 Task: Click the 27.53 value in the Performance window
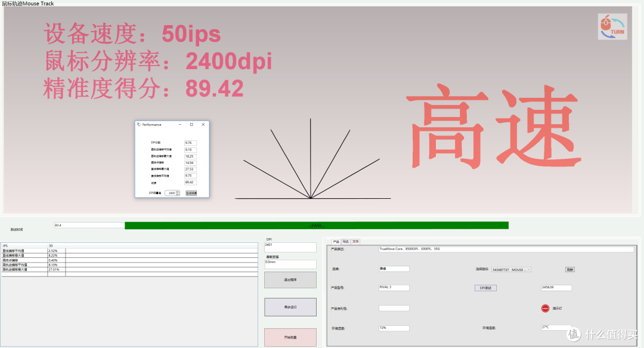(191, 169)
